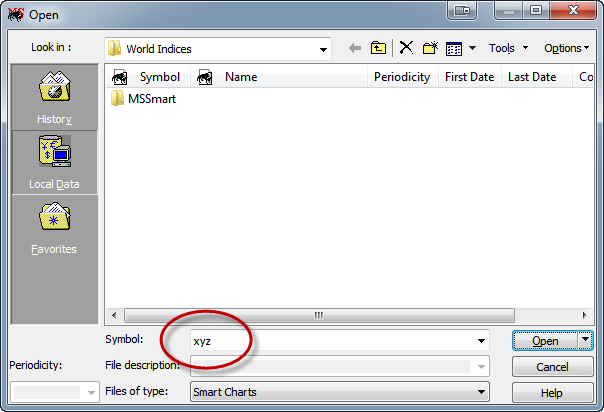Click the Delete (X) toolbar icon
The image size is (604, 412).
click(406, 48)
